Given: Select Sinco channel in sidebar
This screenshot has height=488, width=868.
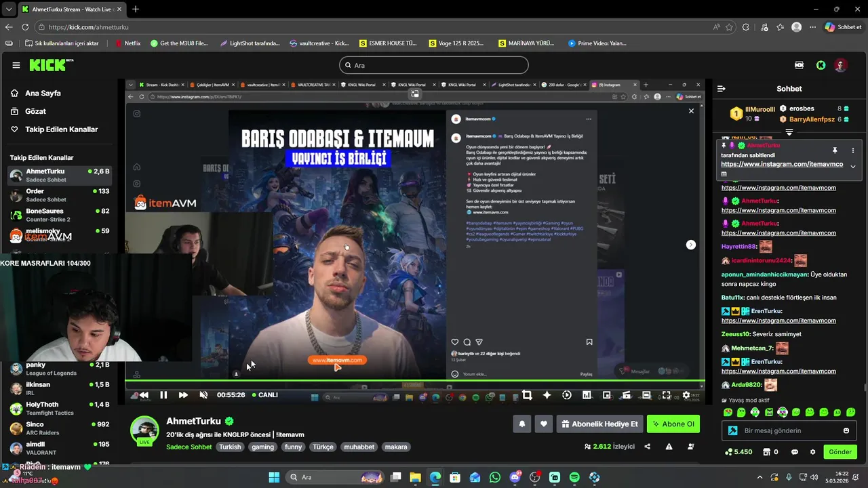Looking at the screenshot, I should tap(59, 428).
